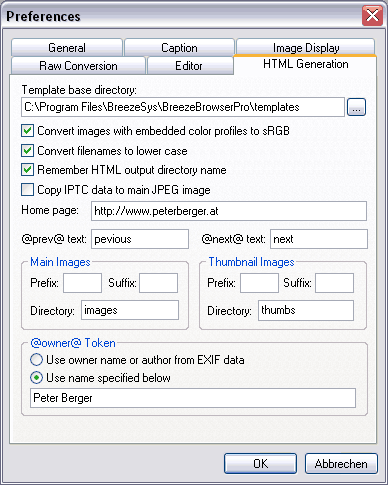Click Thumbnail Images Prefix field
Screen dimensions: 388x485
[x=259, y=283]
